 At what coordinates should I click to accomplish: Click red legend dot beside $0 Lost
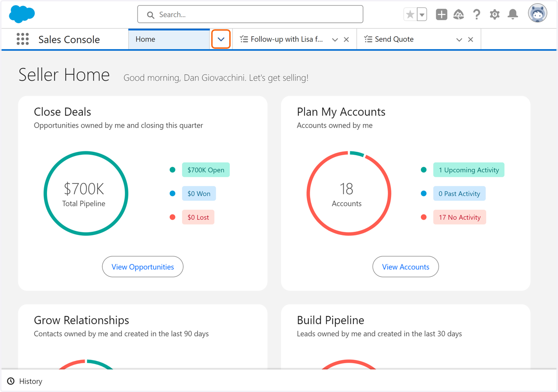click(173, 217)
